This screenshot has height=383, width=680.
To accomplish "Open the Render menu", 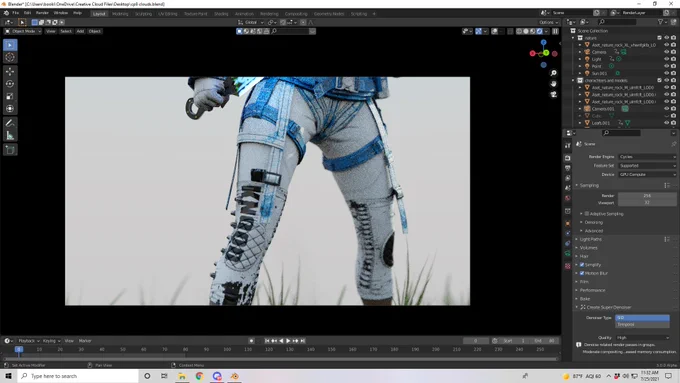I will pyautogui.click(x=42, y=13).
